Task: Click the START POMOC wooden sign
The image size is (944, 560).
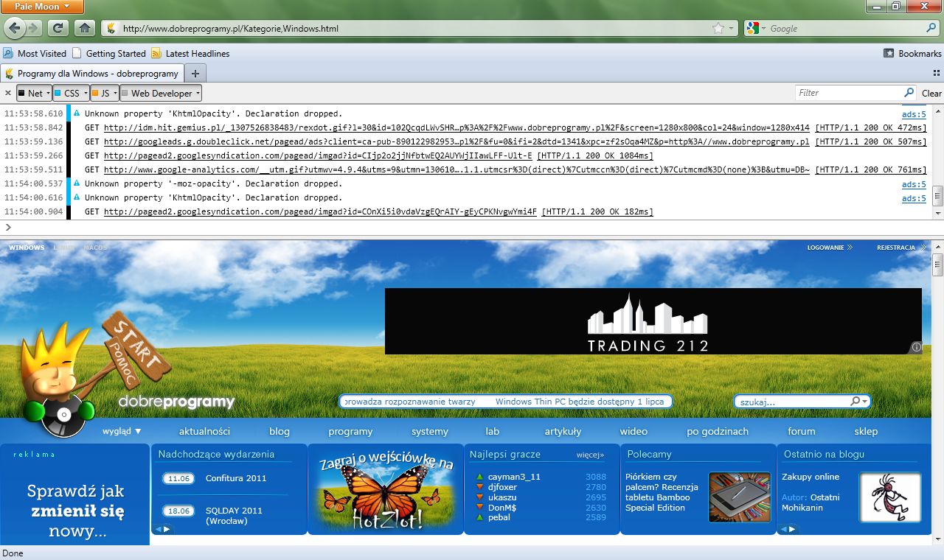Action: pos(135,350)
